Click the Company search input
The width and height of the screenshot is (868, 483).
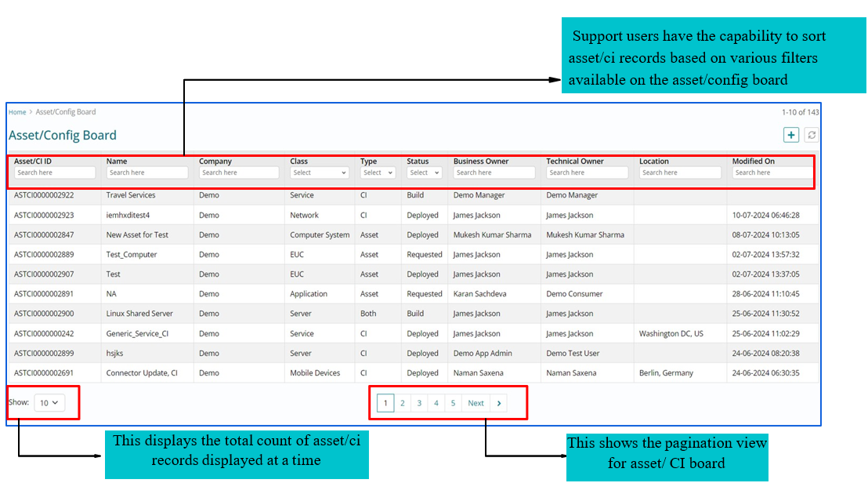point(240,172)
